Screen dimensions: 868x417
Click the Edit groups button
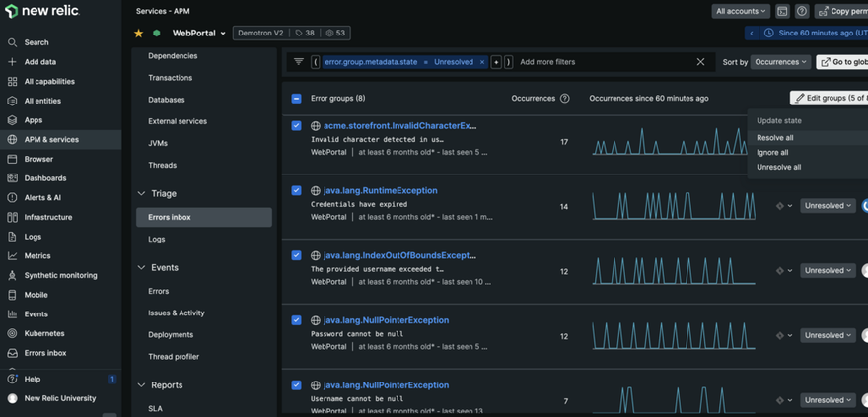point(829,98)
